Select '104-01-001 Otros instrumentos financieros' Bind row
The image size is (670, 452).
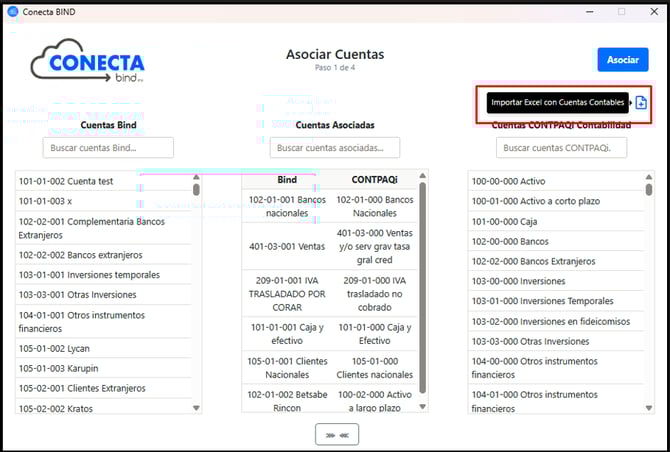(104, 322)
